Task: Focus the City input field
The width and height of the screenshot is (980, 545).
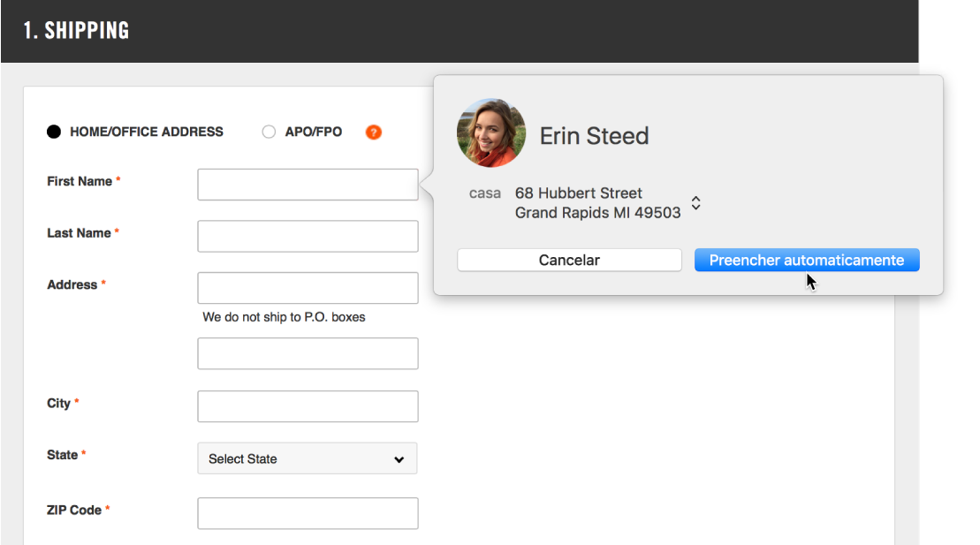Action: pyautogui.click(x=308, y=406)
